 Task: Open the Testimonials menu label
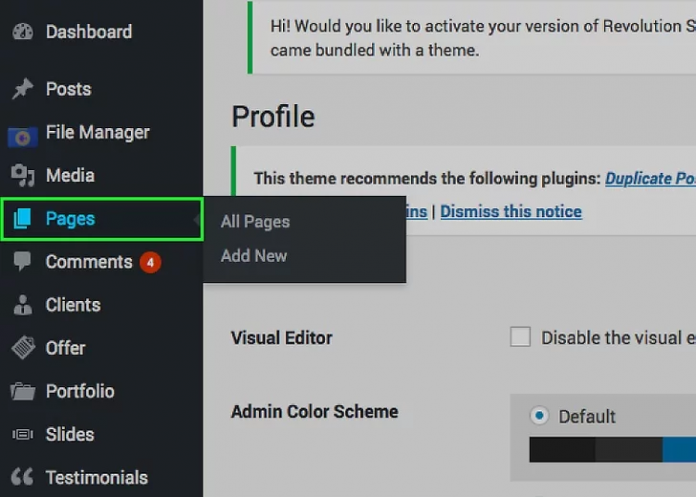(96, 478)
